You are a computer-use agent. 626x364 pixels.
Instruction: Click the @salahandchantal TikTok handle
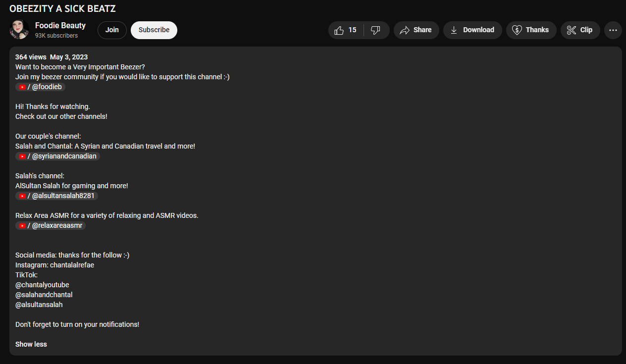pos(44,295)
